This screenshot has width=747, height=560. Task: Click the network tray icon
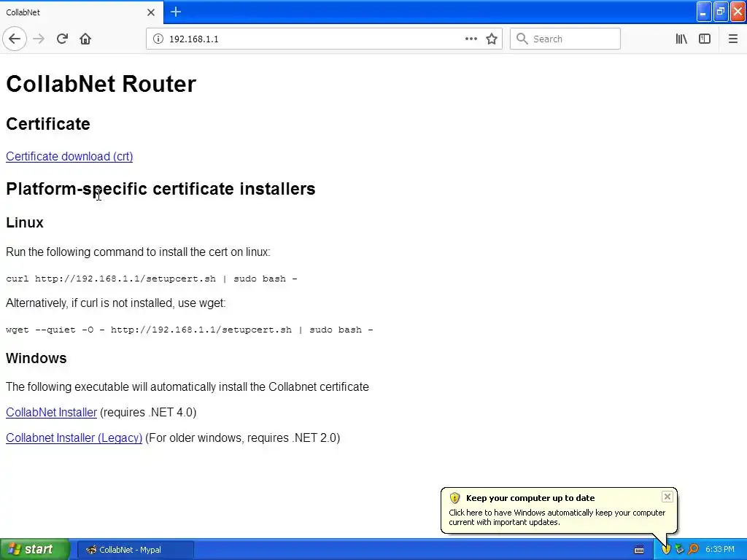tap(679, 550)
